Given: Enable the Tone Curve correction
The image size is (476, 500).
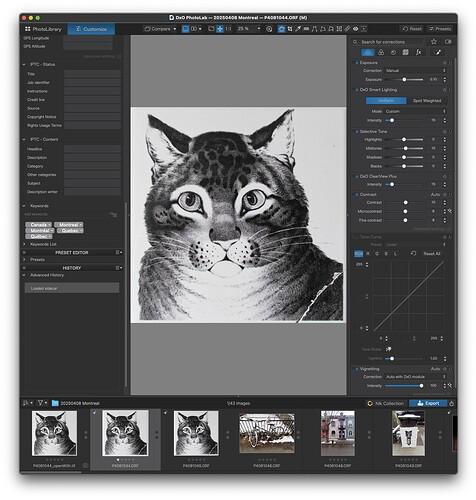Looking at the screenshot, I should click(x=356, y=237).
